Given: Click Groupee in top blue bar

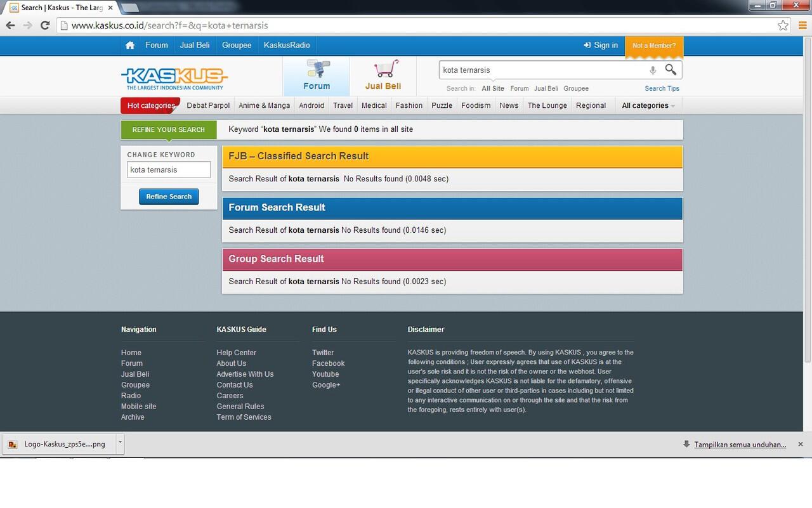Looking at the screenshot, I should click(x=237, y=45).
